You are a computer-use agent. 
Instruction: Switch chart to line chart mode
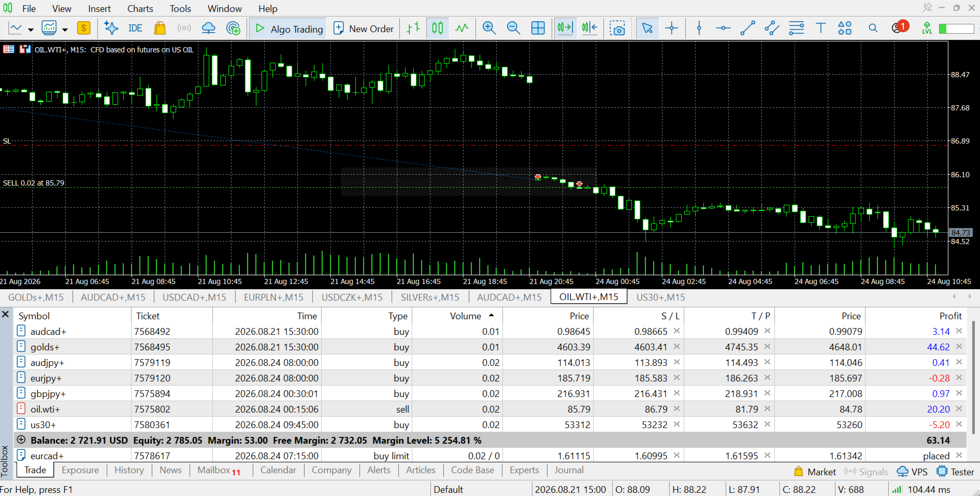point(462,28)
